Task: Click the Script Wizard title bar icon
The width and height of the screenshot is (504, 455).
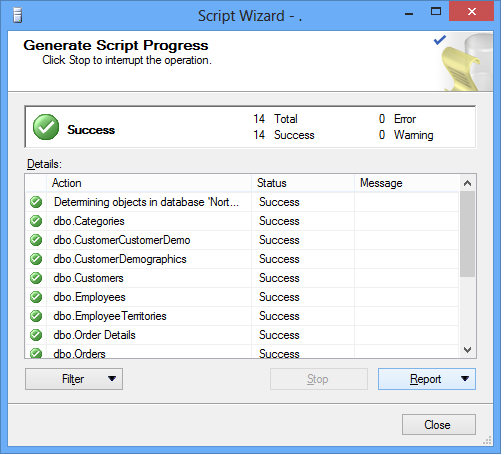Action: pos(17,15)
